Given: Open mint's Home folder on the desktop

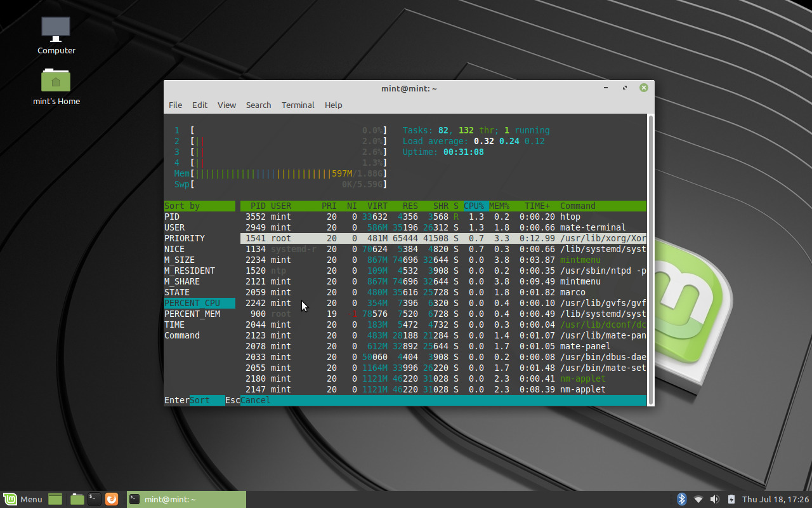Looking at the screenshot, I should (56, 83).
